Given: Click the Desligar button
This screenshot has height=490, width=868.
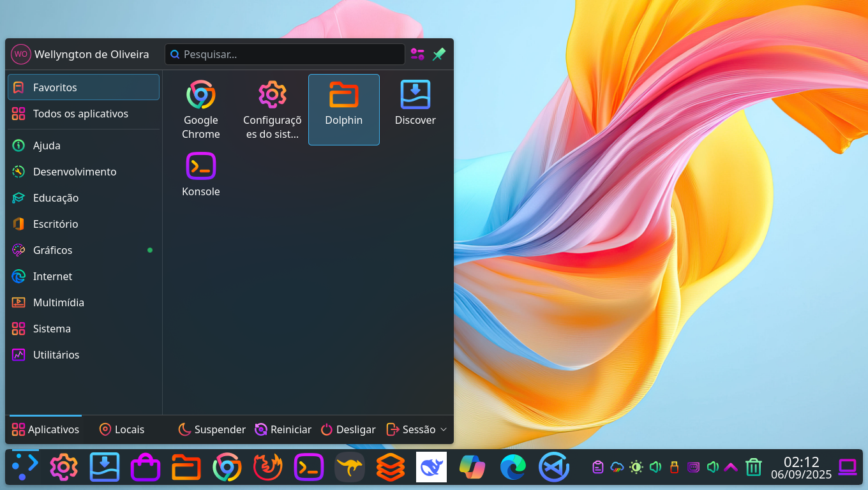Looking at the screenshot, I should point(348,429).
